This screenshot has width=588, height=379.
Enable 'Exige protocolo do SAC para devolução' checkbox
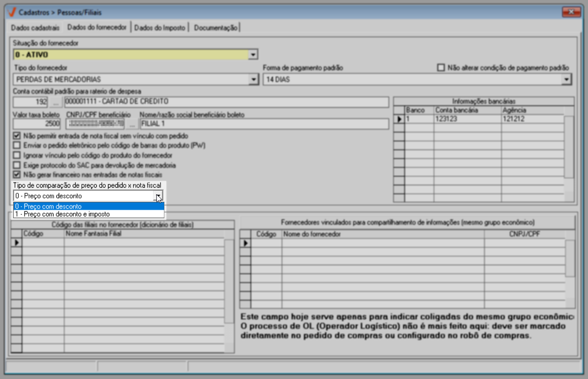coord(17,166)
